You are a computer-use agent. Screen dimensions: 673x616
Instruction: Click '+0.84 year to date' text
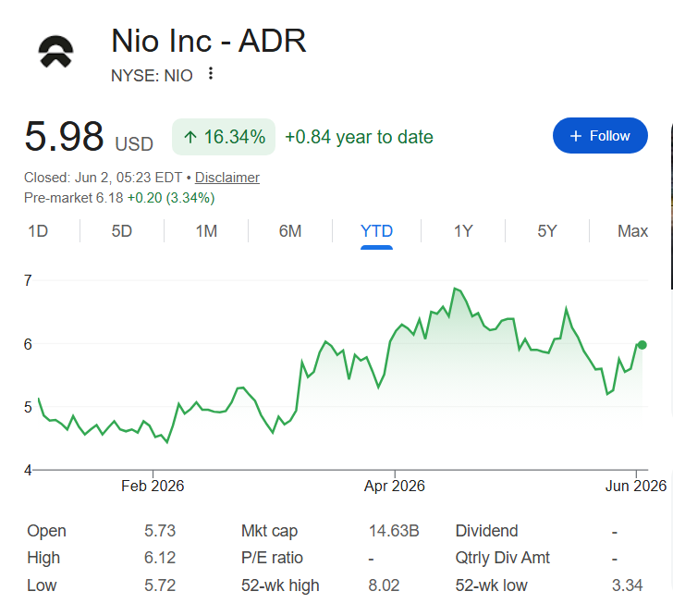[x=359, y=137]
